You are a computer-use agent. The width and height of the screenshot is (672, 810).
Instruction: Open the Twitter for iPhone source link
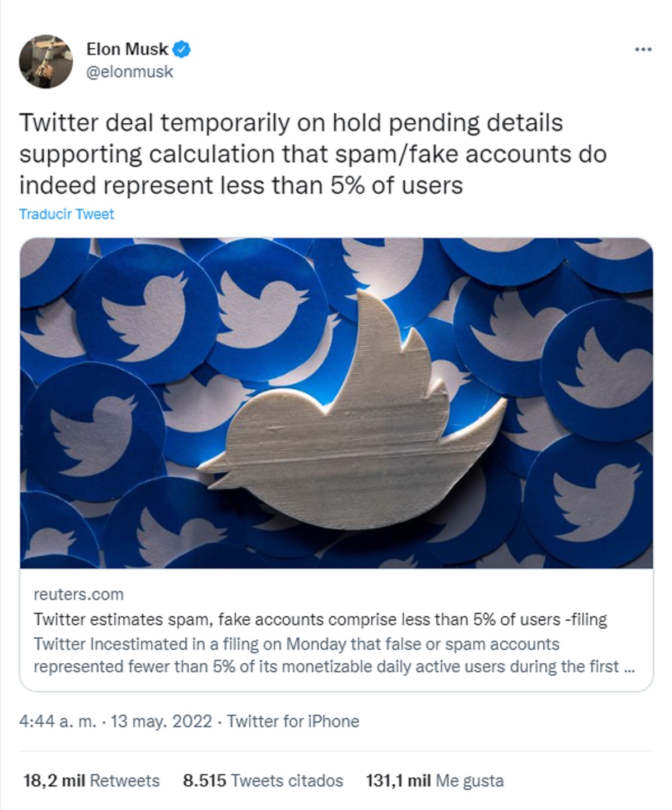(x=293, y=721)
